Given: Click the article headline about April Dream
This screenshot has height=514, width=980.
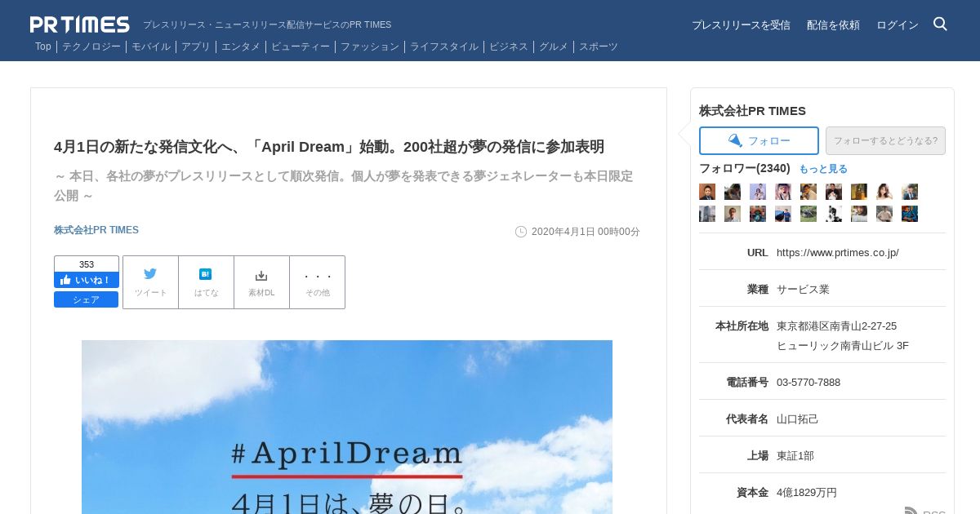Looking at the screenshot, I should pyautogui.click(x=329, y=147).
